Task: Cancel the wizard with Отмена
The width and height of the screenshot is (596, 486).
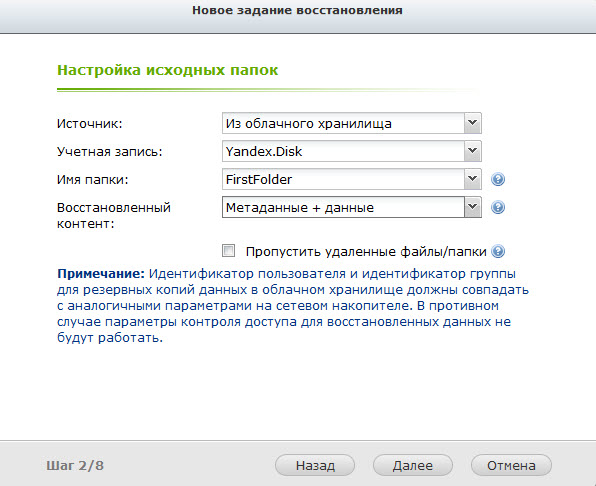Action: click(511, 465)
